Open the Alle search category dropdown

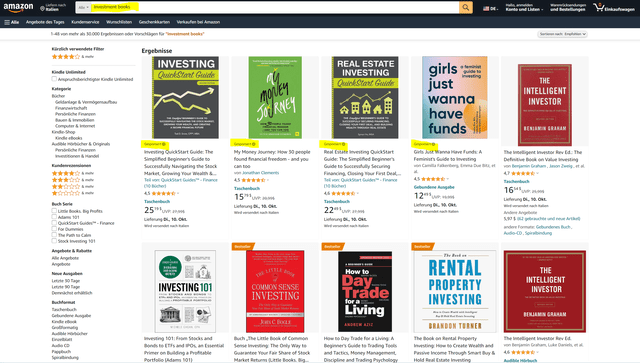pyautogui.click(x=83, y=7)
